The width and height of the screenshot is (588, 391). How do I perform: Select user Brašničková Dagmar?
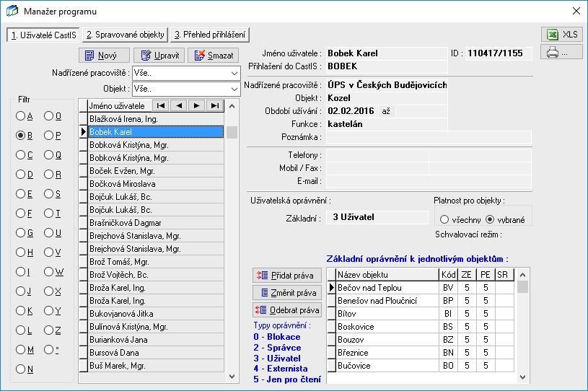(156, 223)
